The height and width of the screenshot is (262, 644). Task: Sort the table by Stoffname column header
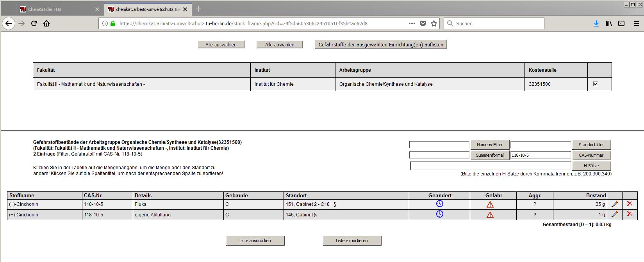(22, 195)
